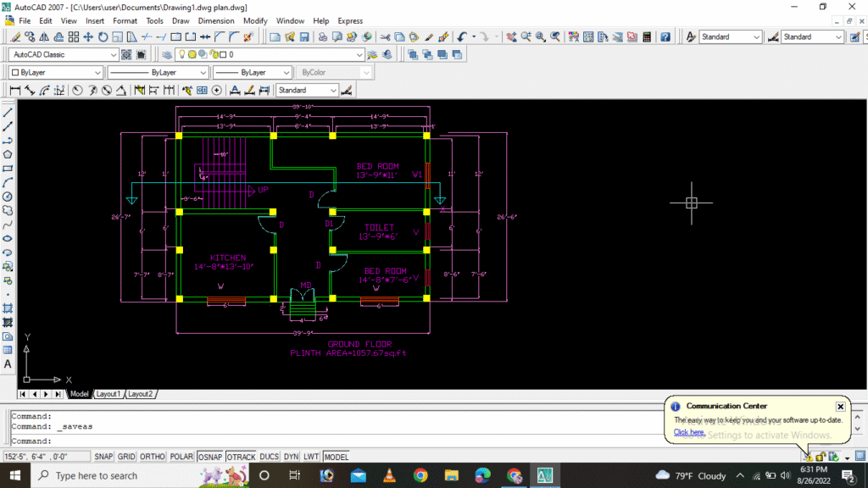Select the Spline draw tool
868x488 pixels.
[x=8, y=225]
